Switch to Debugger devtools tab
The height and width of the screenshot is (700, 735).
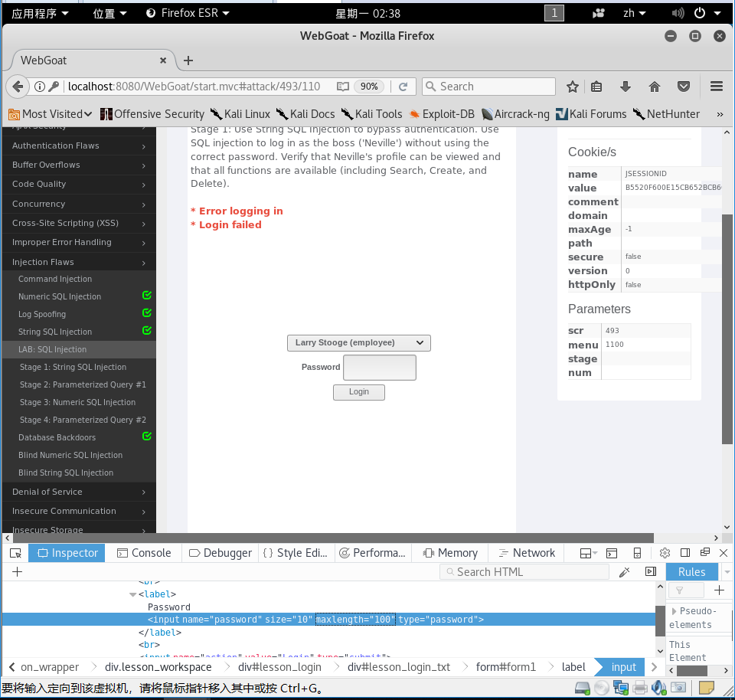220,553
